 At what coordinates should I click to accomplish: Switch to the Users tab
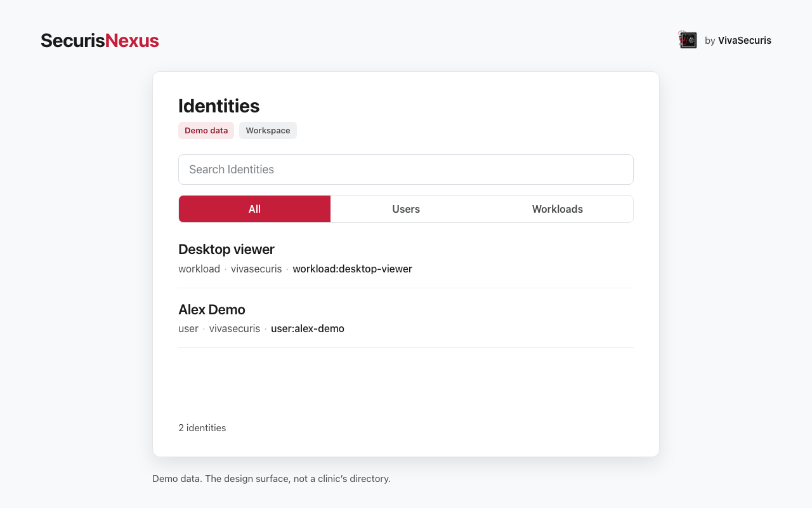click(406, 209)
